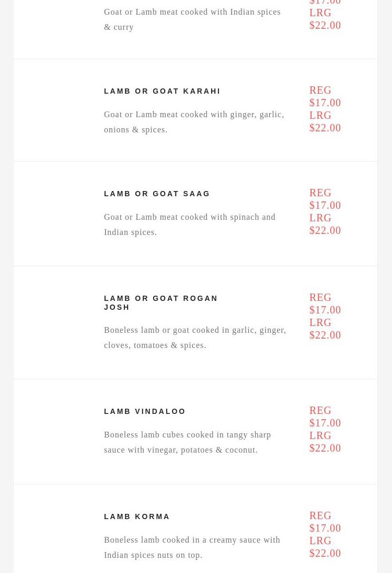Click the Lamb Korma LRG $22.00 price
The width and height of the screenshot is (392, 573).
tap(325, 547)
